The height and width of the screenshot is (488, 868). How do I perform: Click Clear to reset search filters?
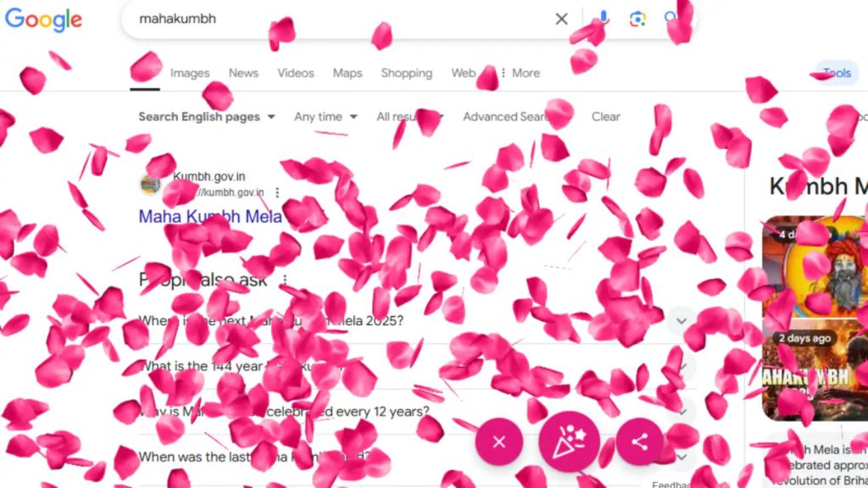point(605,117)
